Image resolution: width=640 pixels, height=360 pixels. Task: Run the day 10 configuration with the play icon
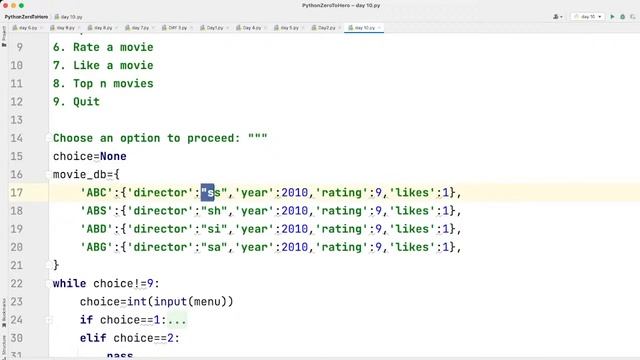[612, 17]
